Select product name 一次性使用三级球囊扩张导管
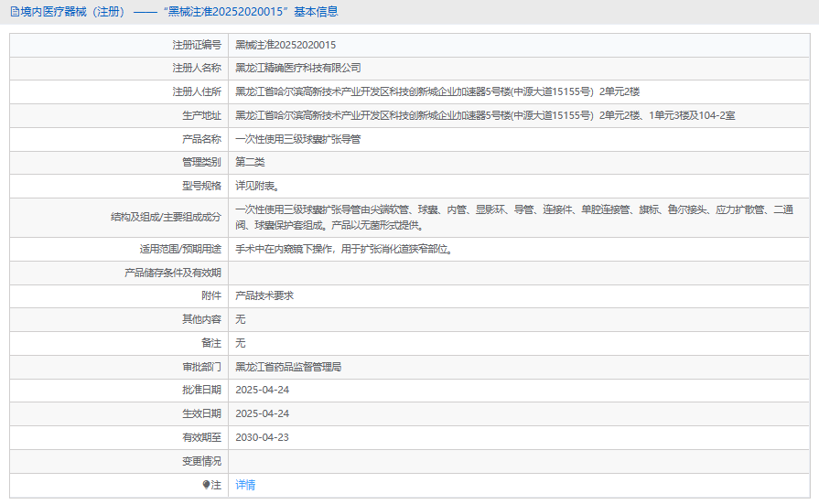 pos(297,139)
